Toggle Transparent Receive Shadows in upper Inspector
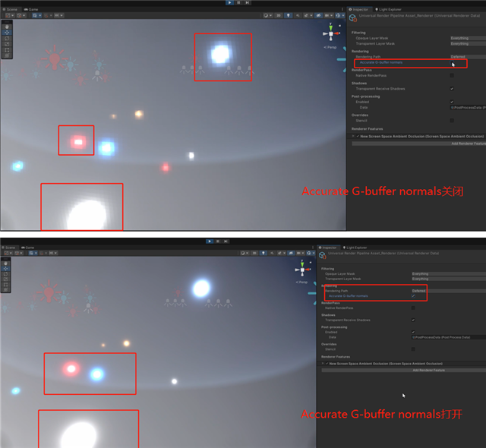 [452, 89]
